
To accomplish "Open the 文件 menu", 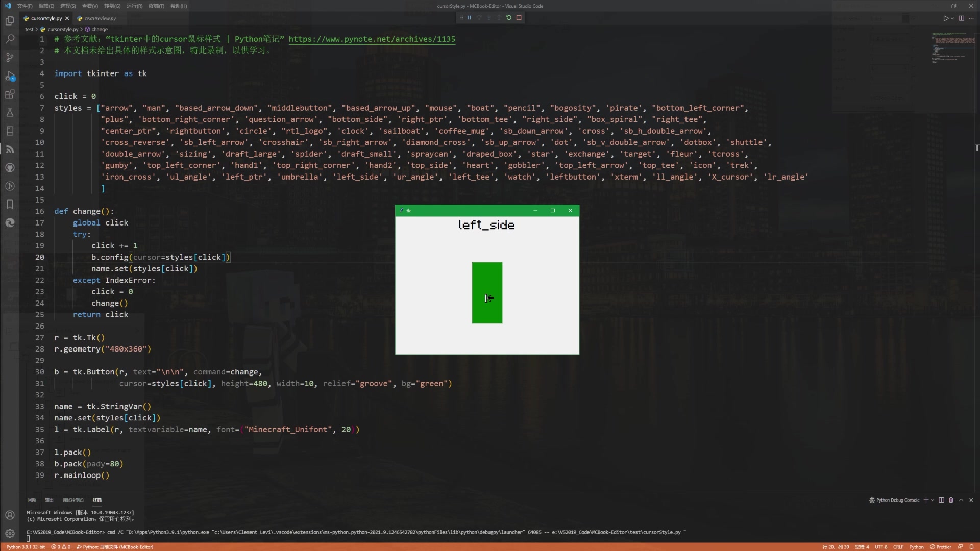I will click(25, 6).
